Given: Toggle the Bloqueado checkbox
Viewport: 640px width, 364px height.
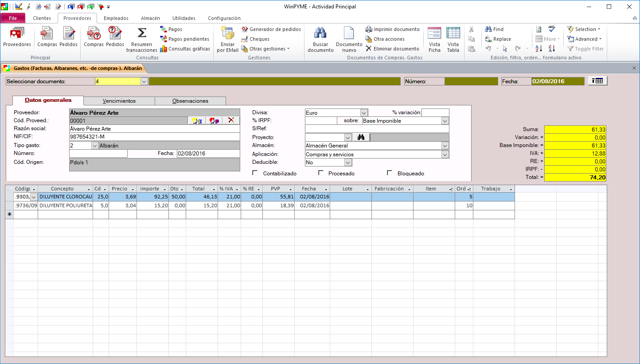Looking at the screenshot, I should (x=390, y=173).
